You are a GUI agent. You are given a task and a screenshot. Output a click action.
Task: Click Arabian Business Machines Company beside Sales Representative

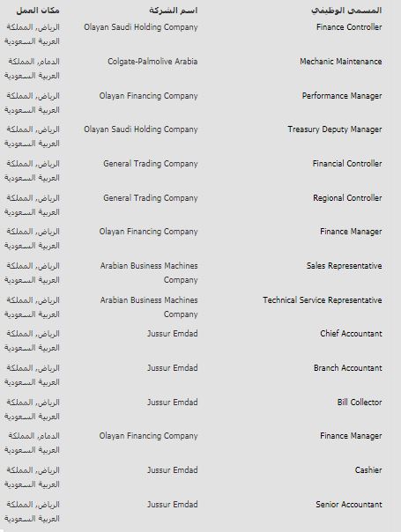tap(149, 273)
